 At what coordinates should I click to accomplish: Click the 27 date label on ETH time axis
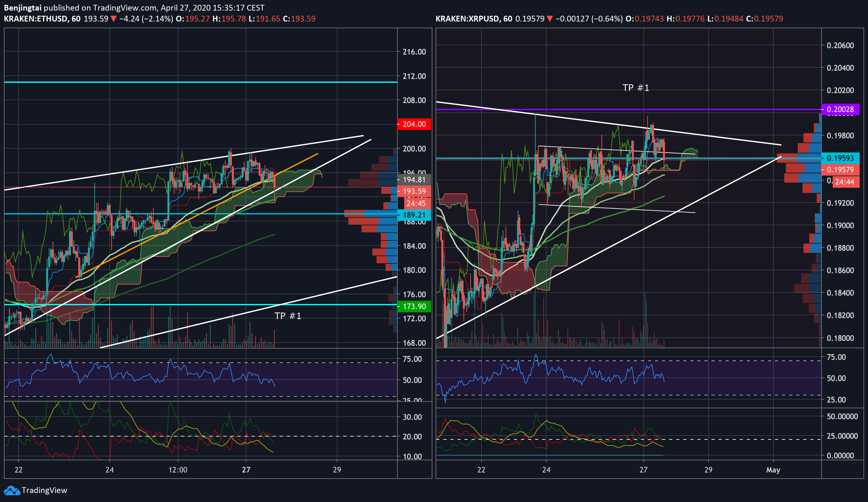coord(246,470)
